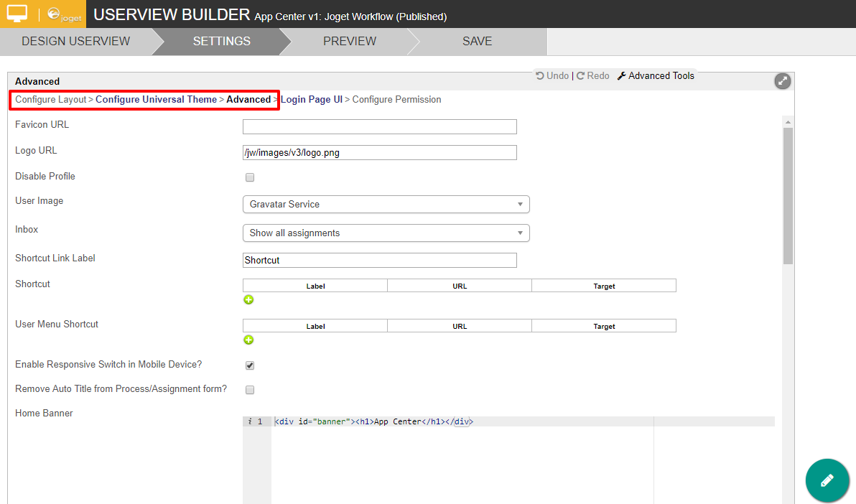856x504 pixels.
Task: Uncheck Enable Responsive Switch in Mobile Device
Action: point(250,365)
